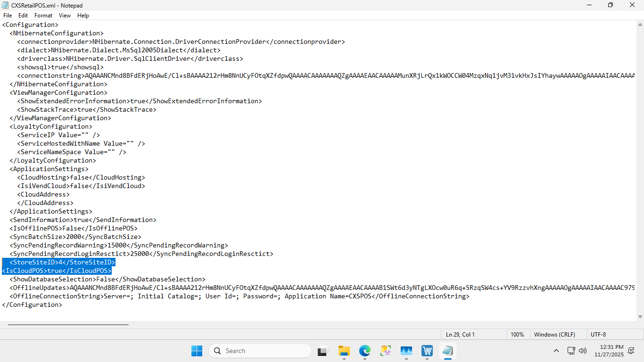Click the volume speaker icon

[583, 351]
